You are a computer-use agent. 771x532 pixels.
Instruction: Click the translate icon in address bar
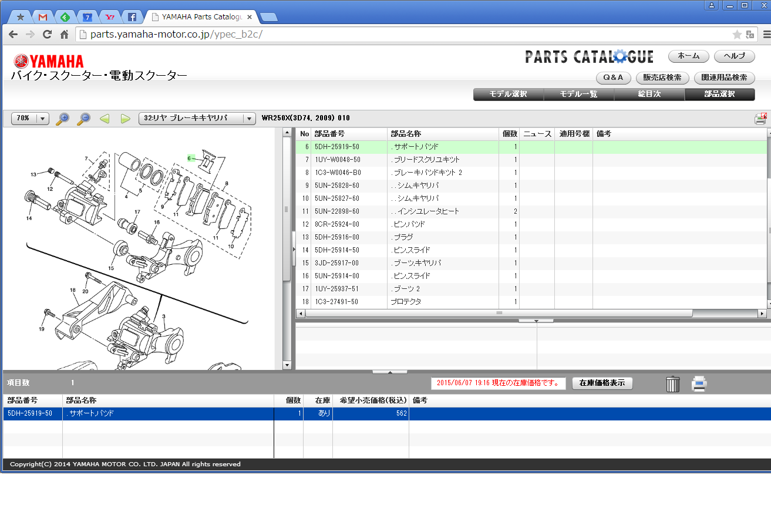pos(750,35)
